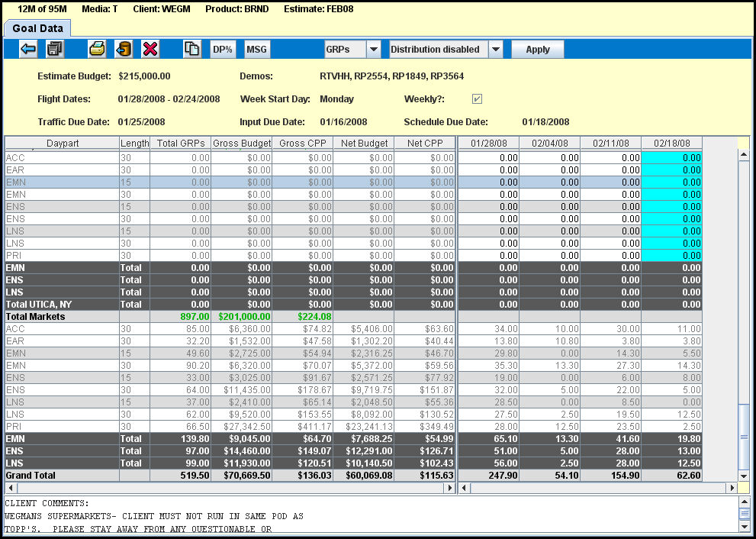Click left-pane horizontal scrollbar left arrow
This screenshot has height=539, width=756.
(x=11, y=488)
